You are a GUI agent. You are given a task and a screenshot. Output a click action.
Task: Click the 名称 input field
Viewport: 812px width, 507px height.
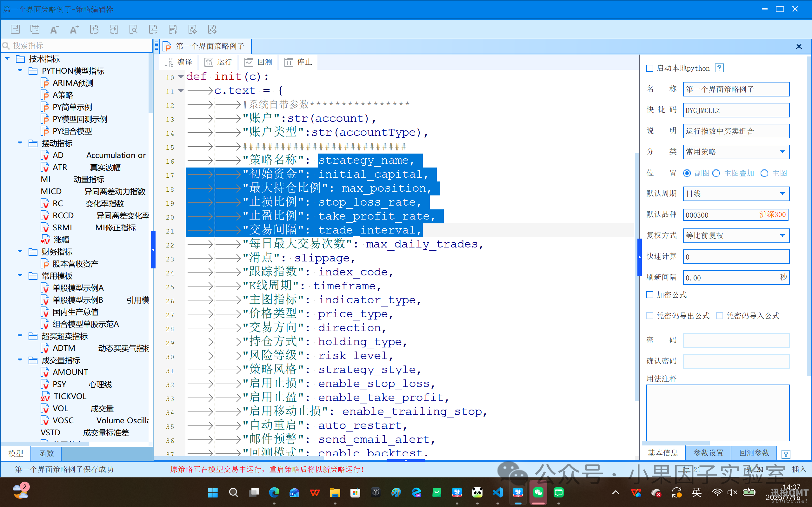pyautogui.click(x=736, y=89)
